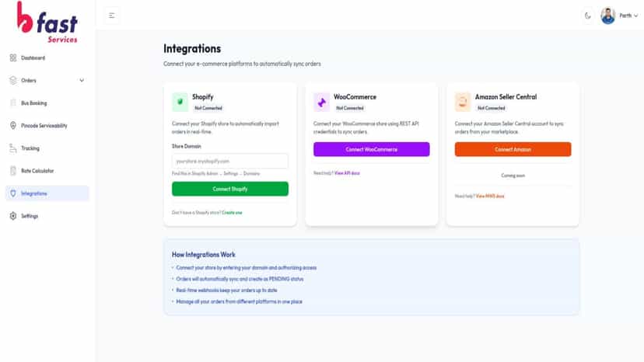The width and height of the screenshot is (644, 362).
Task: Open the Parth user profile dropdown
Action: 620,16
